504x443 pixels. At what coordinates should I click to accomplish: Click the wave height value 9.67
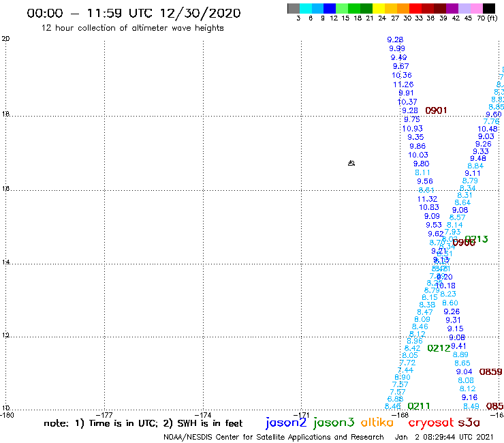pyautogui.click(x=401, y=66)
